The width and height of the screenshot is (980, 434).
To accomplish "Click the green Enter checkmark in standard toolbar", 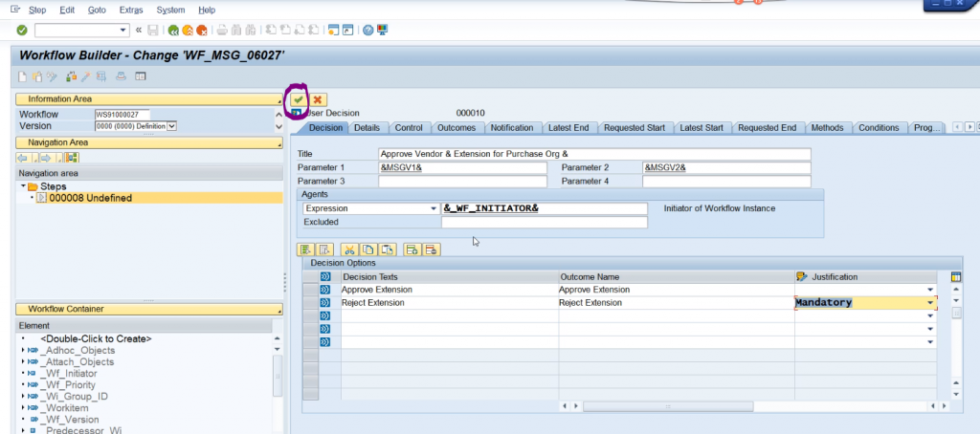I will (22, 30).
